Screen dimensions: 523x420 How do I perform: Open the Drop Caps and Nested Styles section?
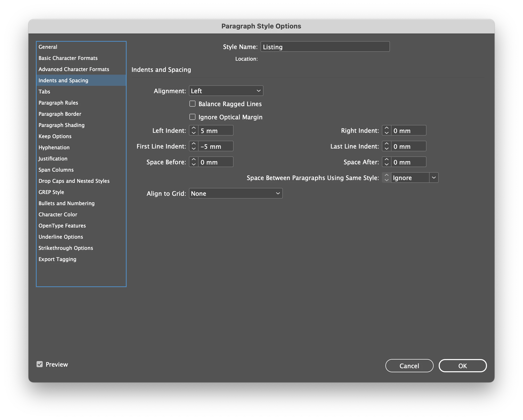tap(74, 181)
